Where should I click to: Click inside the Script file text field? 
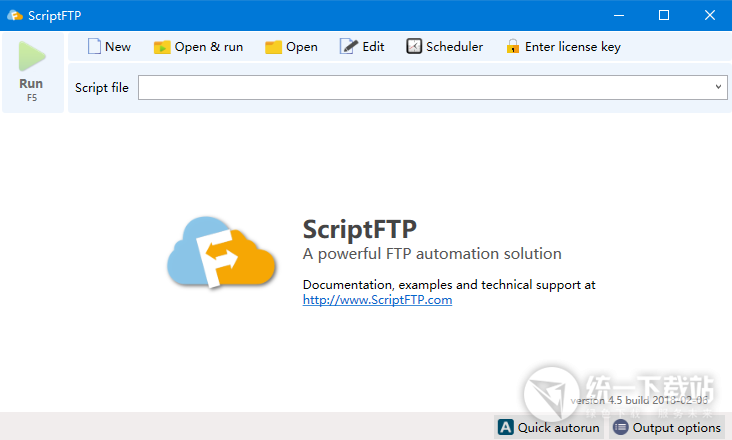pos(420,88)
